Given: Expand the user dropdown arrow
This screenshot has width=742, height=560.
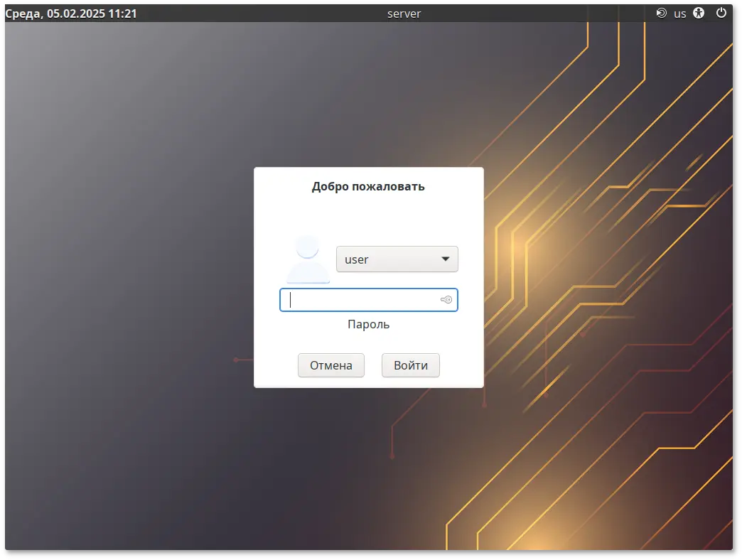Looking at the screenshot, I should pos(446,259).
